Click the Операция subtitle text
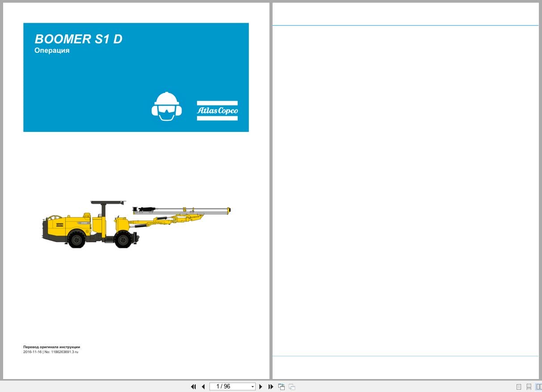 pos(52,51)
